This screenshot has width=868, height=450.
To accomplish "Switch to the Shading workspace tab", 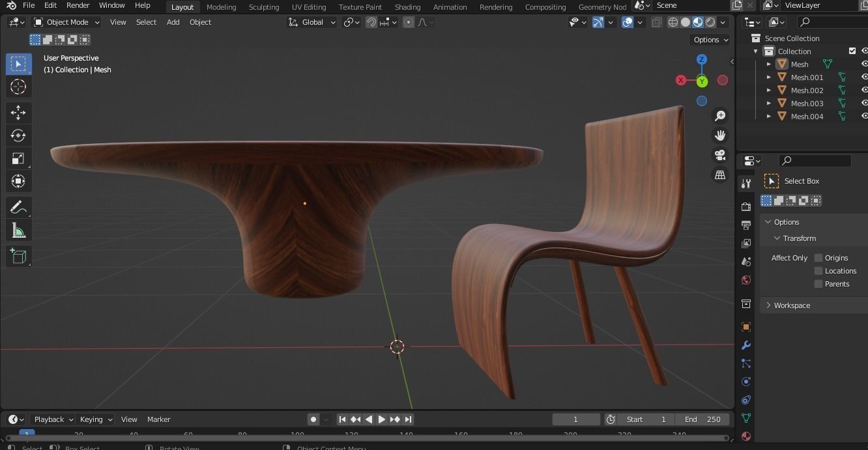I will click(x=407, y=7).
